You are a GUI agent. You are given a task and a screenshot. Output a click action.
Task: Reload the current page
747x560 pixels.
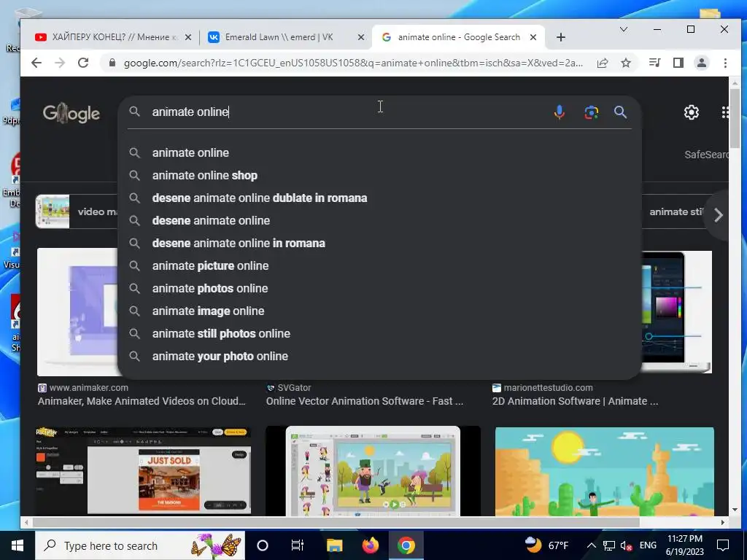click(83, 63)
